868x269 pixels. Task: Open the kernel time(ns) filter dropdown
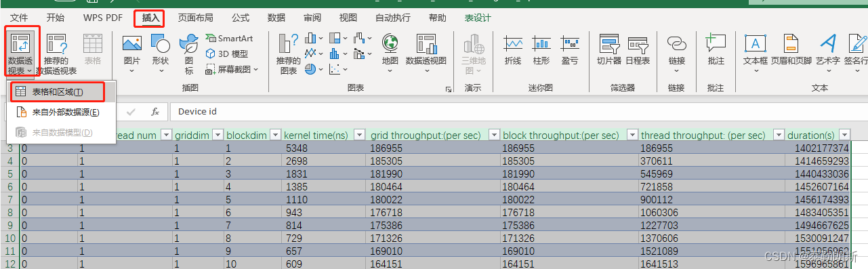(x=358, y=135)
